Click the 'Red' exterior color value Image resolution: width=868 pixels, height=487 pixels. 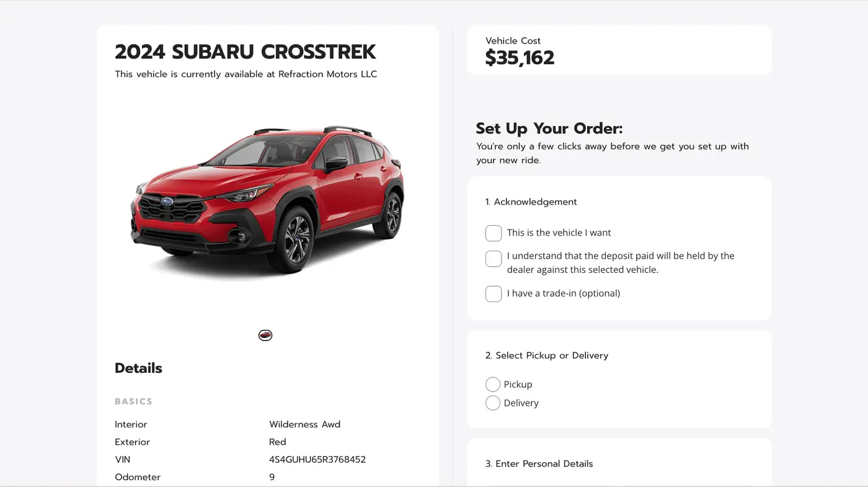[x=277, y=442]
